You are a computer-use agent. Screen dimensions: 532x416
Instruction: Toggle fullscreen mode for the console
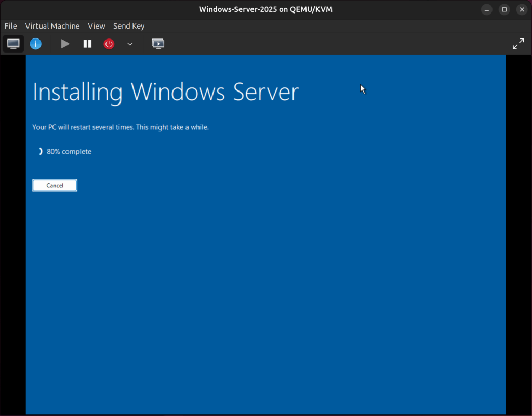pyautogui.click(x=518, y=44)
